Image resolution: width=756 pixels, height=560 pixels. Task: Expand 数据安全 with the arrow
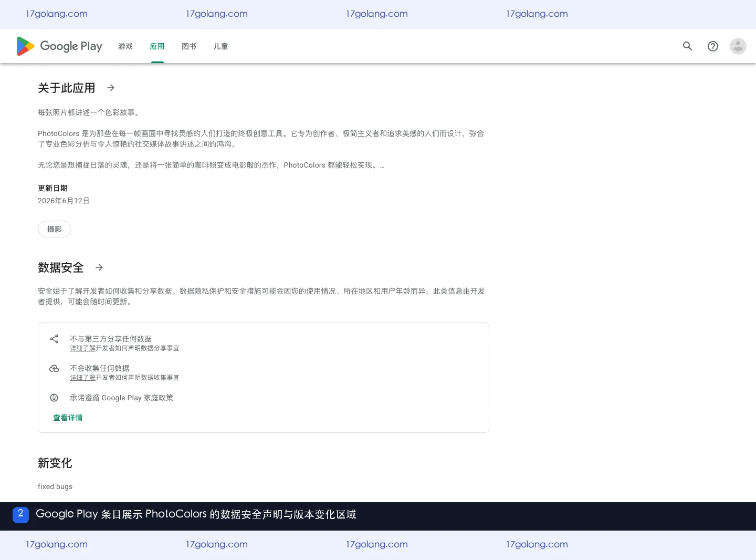click(99, 267)
